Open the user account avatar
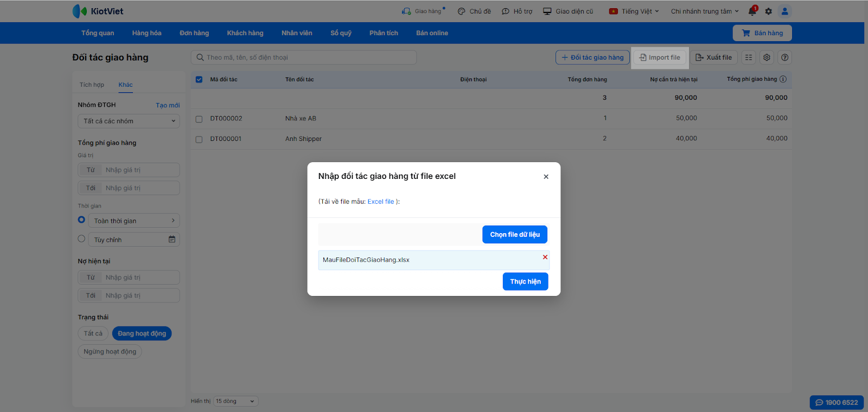The height and width of the screenshot is (412, 868). click(784, 11)
